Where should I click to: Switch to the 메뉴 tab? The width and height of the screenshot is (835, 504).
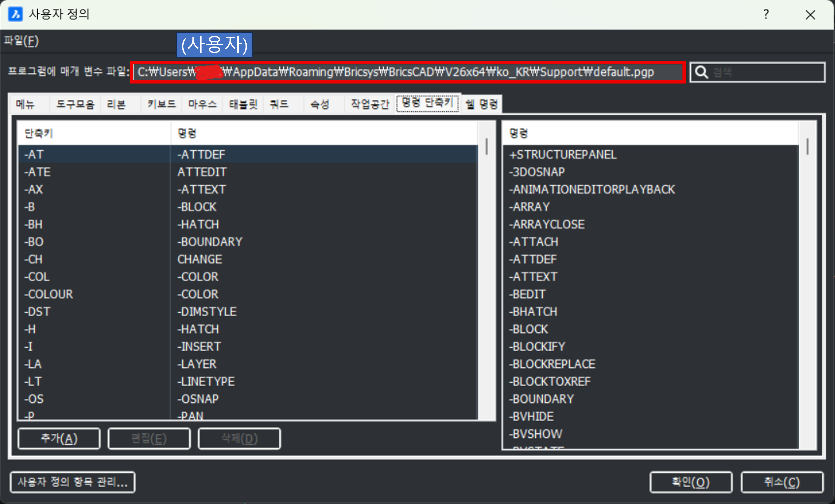point(25,104)
